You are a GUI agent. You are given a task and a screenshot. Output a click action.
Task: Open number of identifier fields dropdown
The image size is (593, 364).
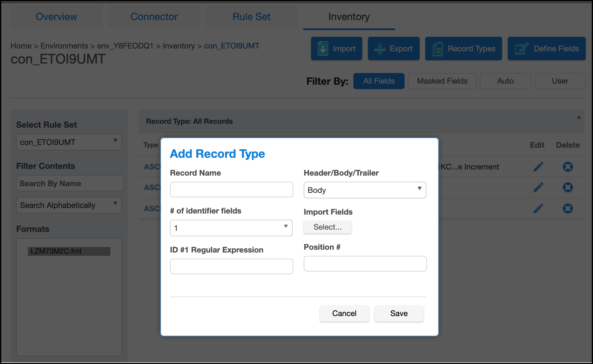click(x=231, y=228)
